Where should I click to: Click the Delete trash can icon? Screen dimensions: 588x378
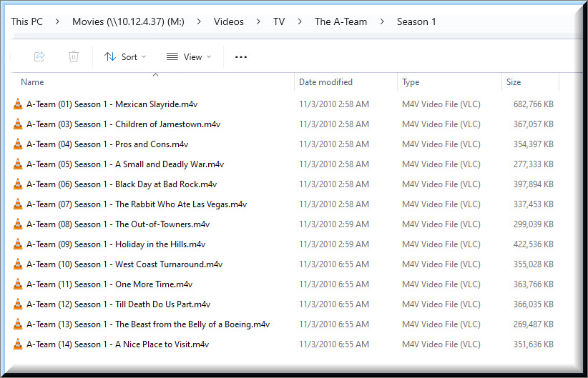pyautogui.click(x=74, y=56)
